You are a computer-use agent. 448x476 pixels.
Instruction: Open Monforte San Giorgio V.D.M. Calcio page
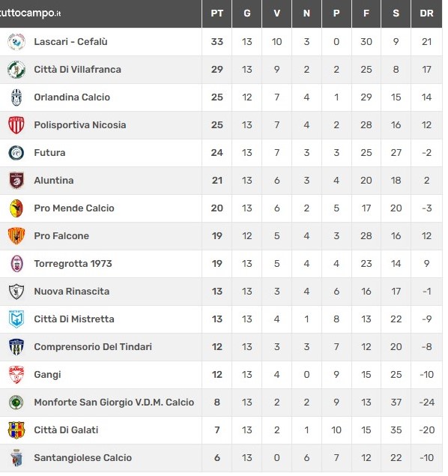(x=114, y=403)
